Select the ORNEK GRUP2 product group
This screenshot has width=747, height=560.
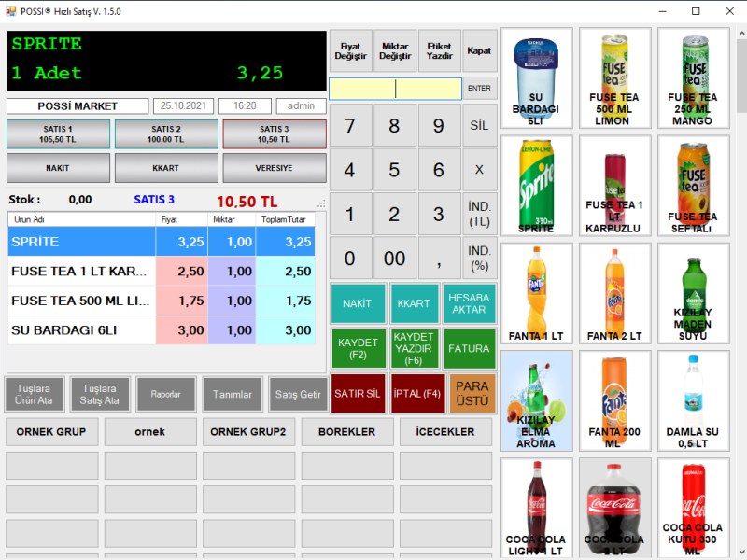click(248, 432)
